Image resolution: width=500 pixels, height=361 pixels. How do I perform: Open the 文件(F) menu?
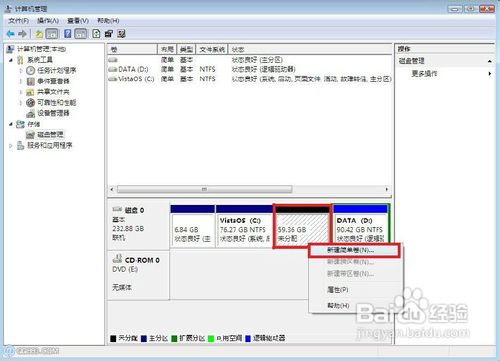18,21
